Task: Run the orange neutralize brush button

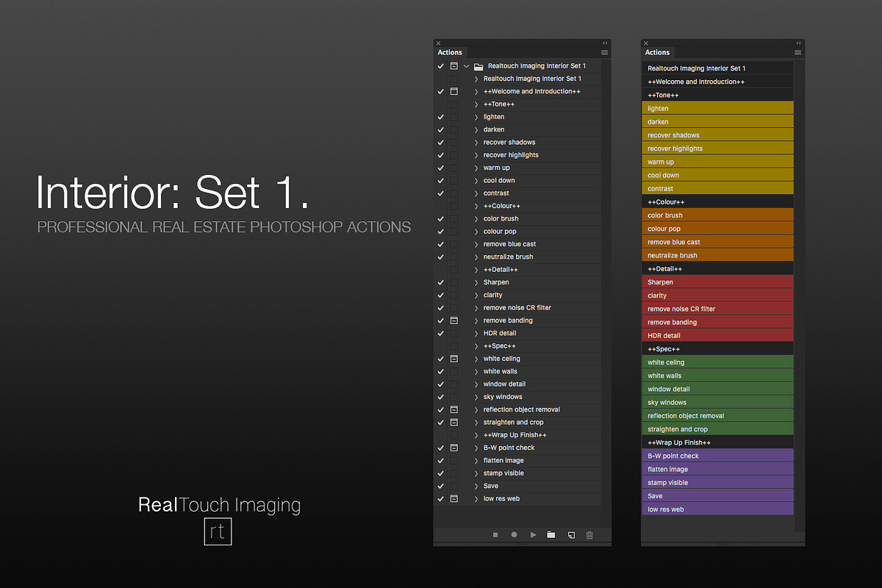Action: 717,256
